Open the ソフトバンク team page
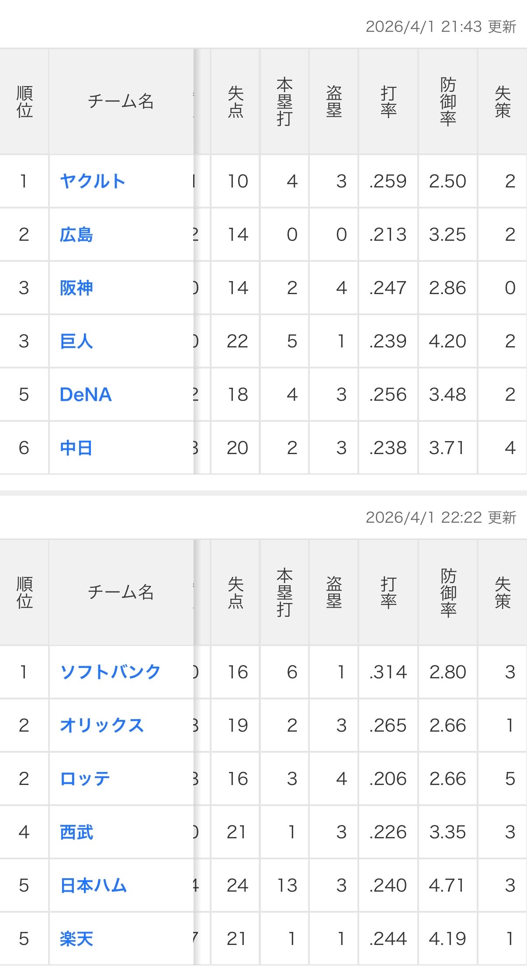Viewport: 527px width, 980px height. 110,672
